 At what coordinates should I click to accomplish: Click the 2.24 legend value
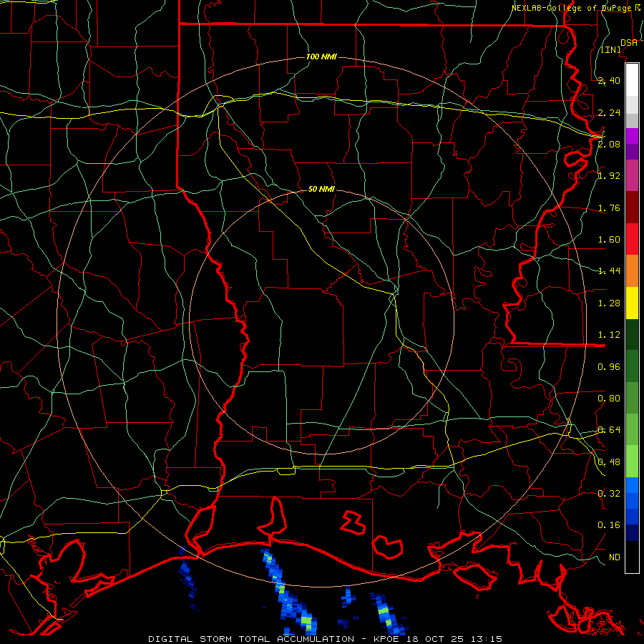tap(609, 112)
